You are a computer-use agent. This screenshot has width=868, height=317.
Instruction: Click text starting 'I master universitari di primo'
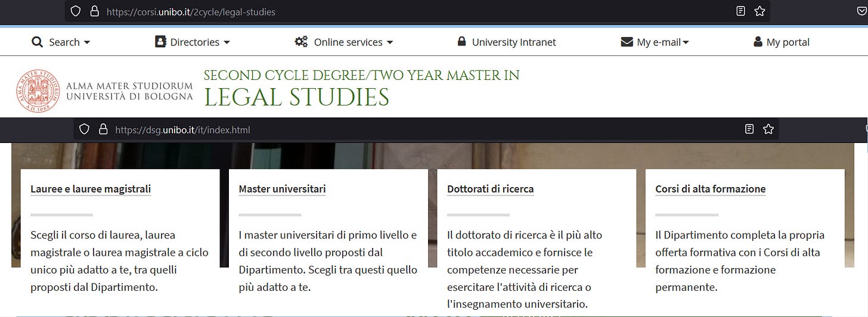(328, 261)
